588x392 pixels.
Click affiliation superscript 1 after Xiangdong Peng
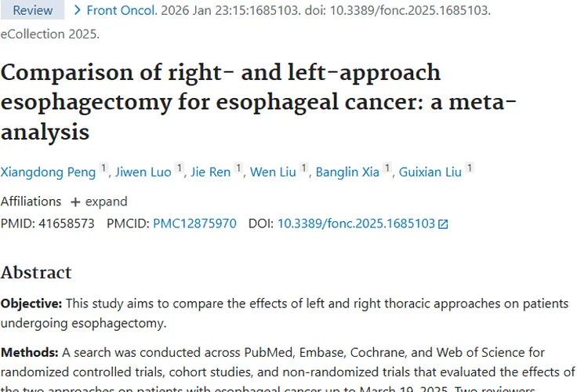point(103,169)
